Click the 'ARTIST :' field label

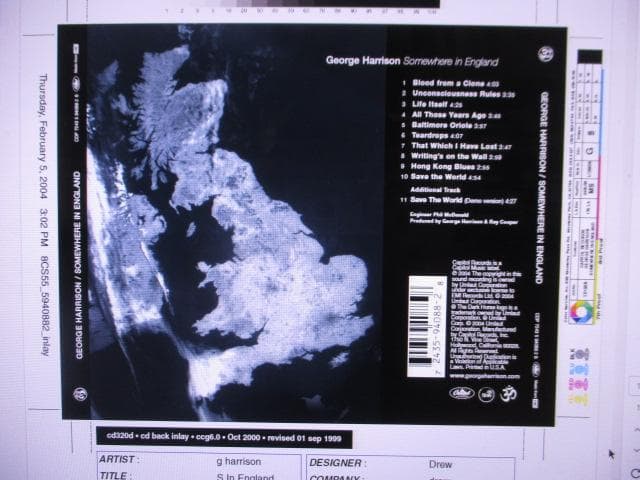pos(119,460)
